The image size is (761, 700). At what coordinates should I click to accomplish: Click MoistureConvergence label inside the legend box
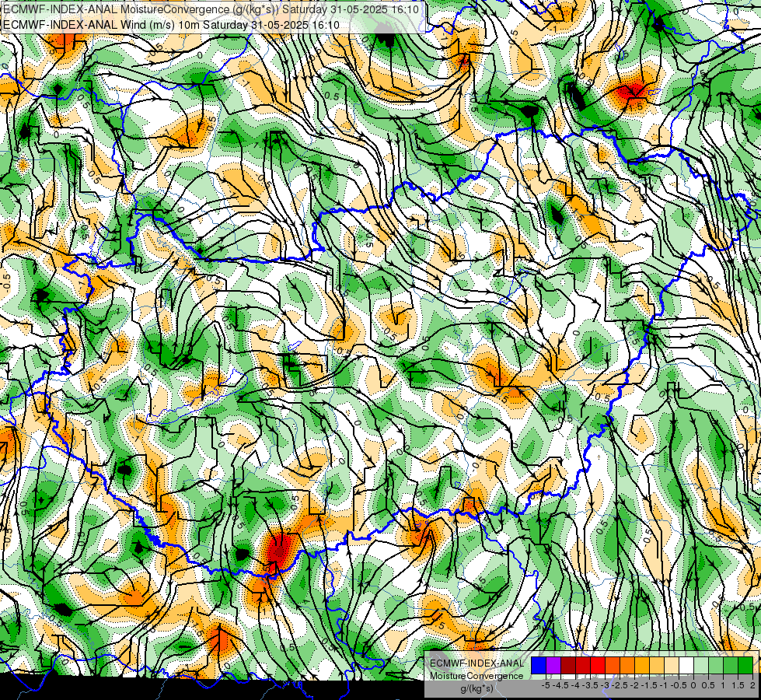pyautogui.click(x=476, y=676)
